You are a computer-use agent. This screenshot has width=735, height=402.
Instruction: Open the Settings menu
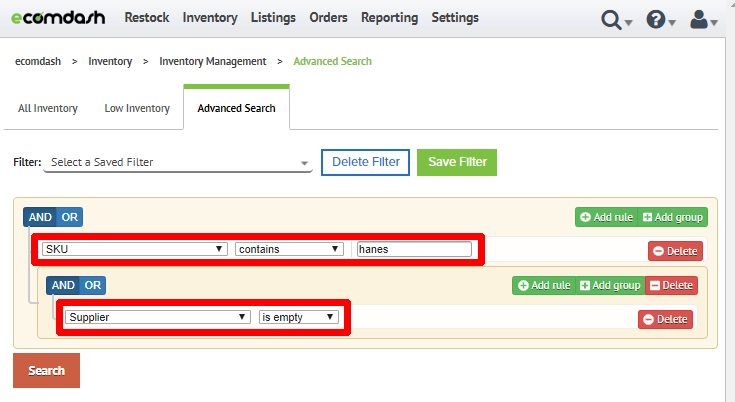coord(455,18)
